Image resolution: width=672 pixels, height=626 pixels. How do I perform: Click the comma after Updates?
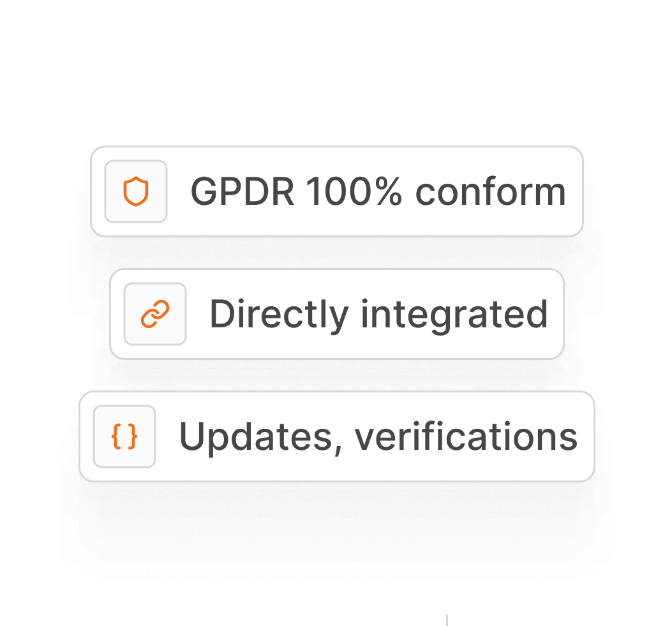pyautogui.click(x=338, y=449)
